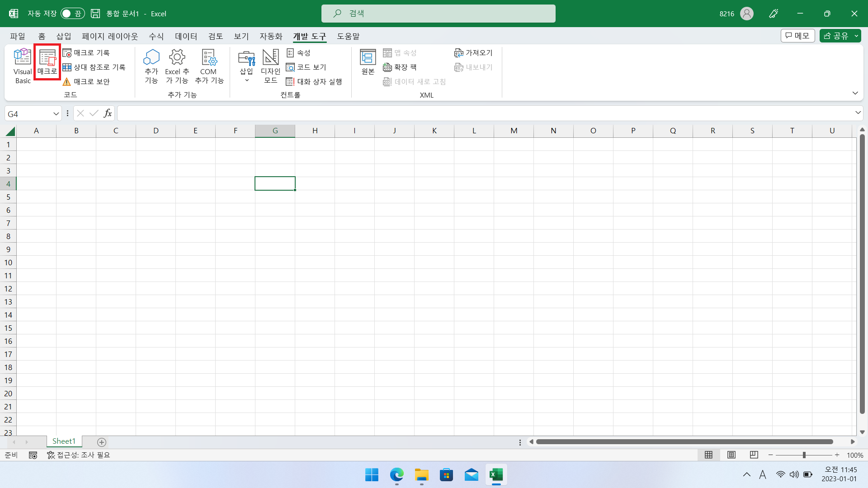Open the File (파일) menu
Screen dimensions: 868x488
click(x=18, y=36)
